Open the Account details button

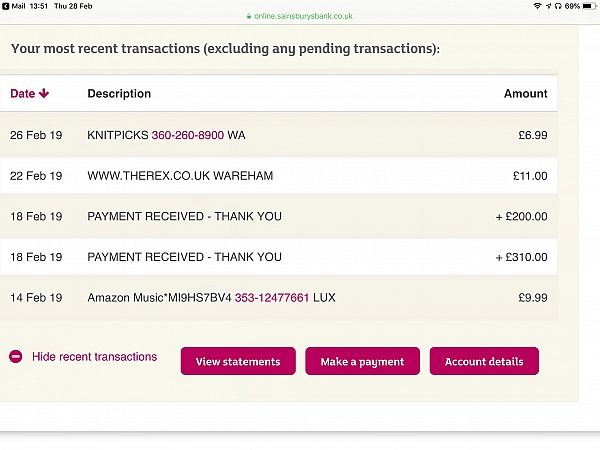coord(484,361)
